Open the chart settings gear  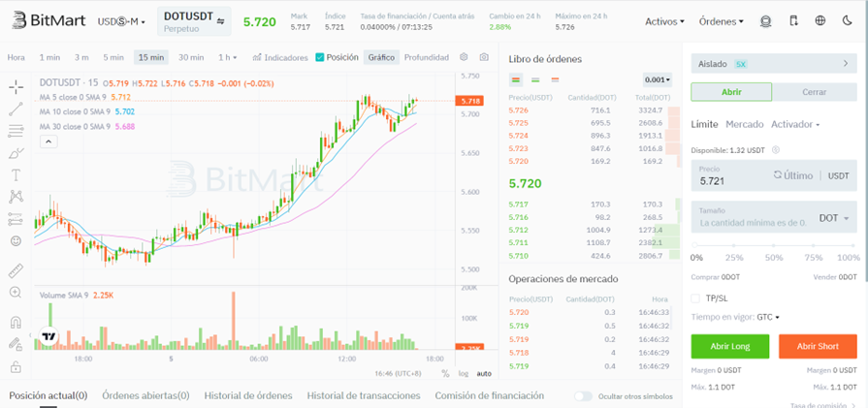464,57
